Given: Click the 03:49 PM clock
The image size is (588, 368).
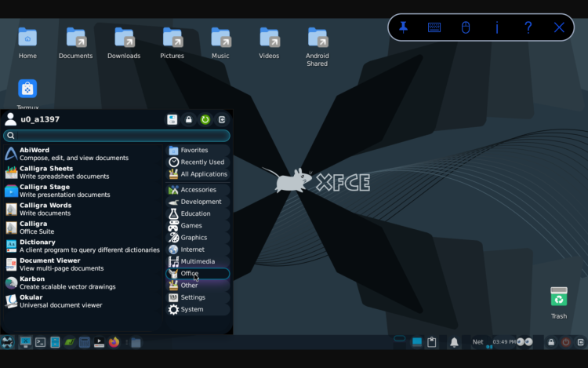Looking at the screenshot, I should pyautogui.click(x=504, y=342).
